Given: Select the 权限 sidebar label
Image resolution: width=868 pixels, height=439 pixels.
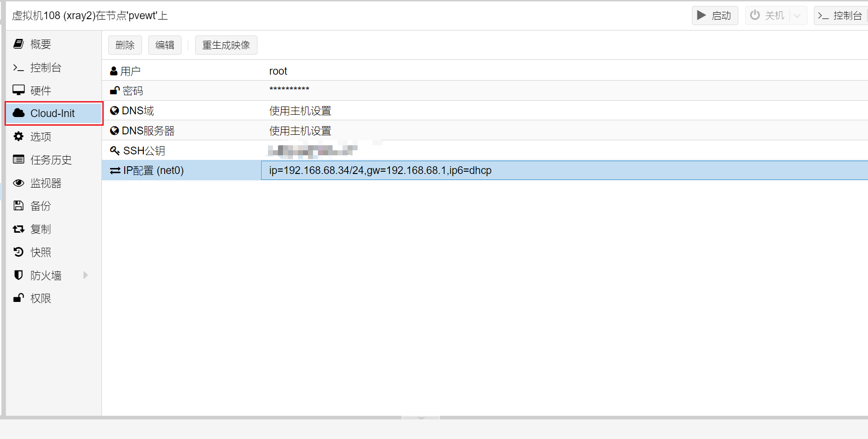Looking at the screenshot, I should pyautogui.click(x=40, y=298).
